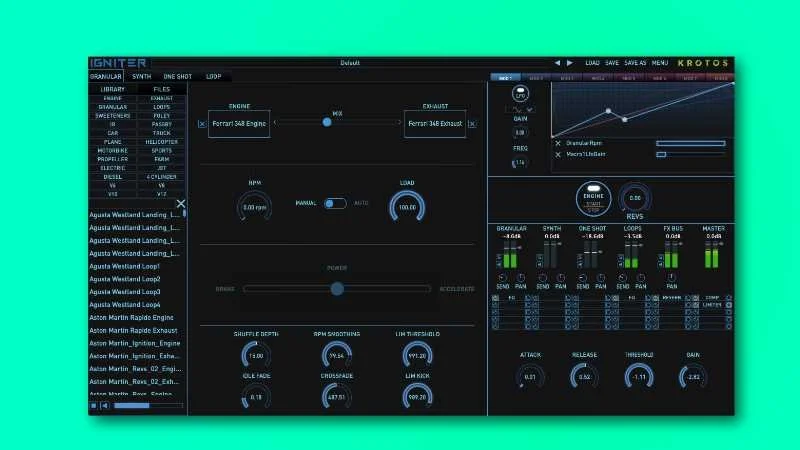The width and height of the screenshot is (800, 450).
Task: Switch to the Granular tab
Action: (x=106, y=77)
